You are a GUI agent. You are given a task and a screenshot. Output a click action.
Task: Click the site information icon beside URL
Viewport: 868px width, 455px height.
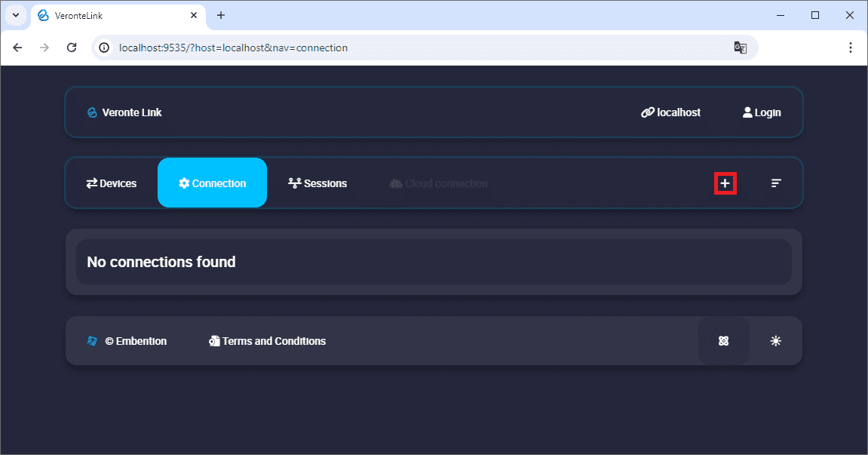[x=105, y=48]
